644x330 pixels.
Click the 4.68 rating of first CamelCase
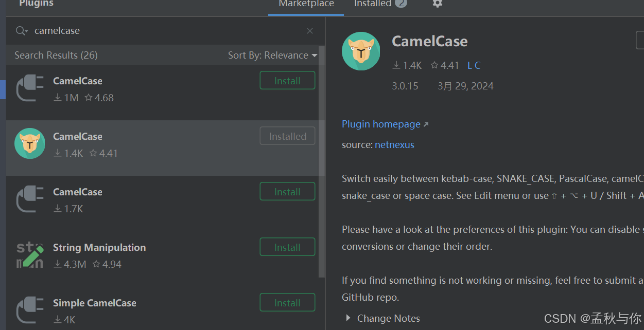click(99, 98)
